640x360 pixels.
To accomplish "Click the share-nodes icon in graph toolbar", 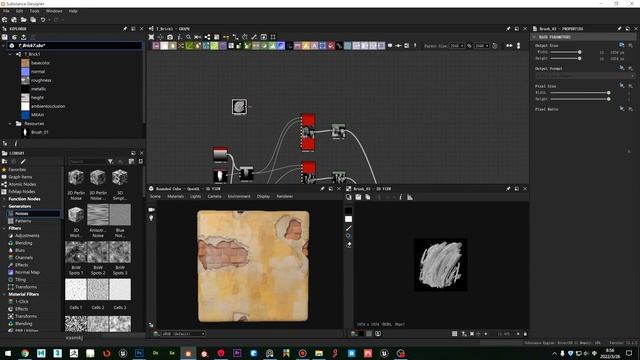I will click(x=207, y=37).
